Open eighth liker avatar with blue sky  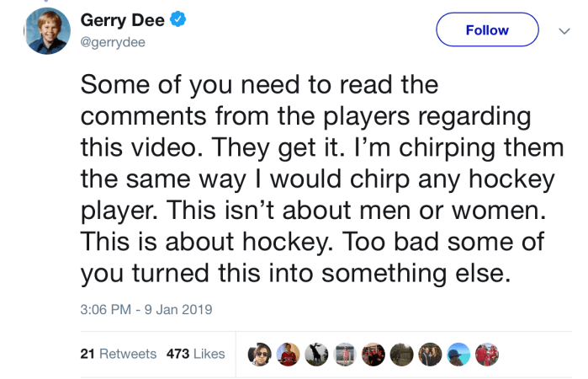click(458, 355)
